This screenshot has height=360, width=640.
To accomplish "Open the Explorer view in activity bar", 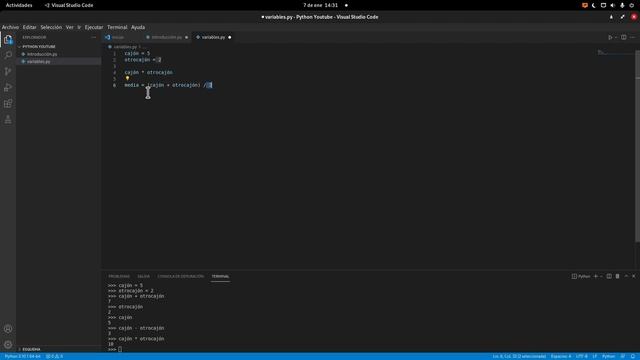I will [8, 40].
